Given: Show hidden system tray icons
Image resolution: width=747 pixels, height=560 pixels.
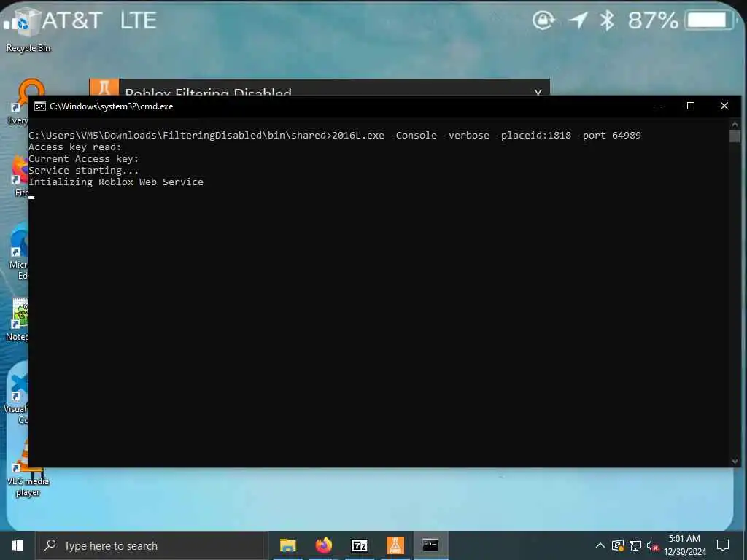Looking at the screenshot, I should [600, 545].
